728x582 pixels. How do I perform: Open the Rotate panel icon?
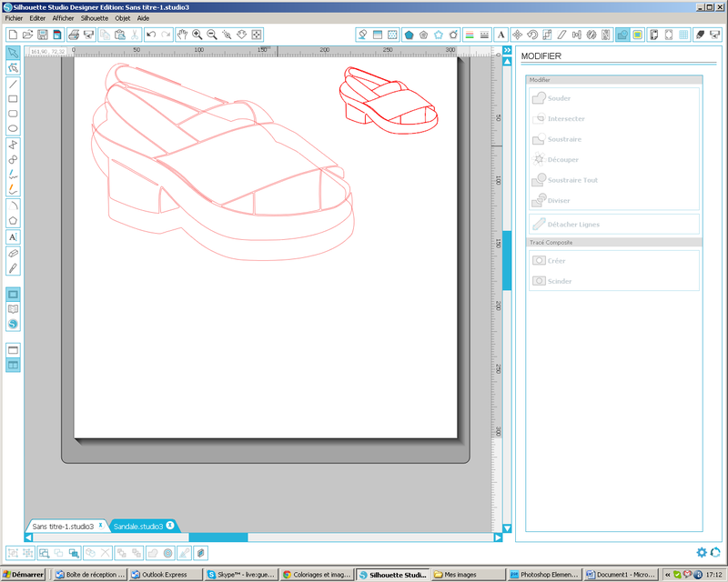(x=532, y=35)
